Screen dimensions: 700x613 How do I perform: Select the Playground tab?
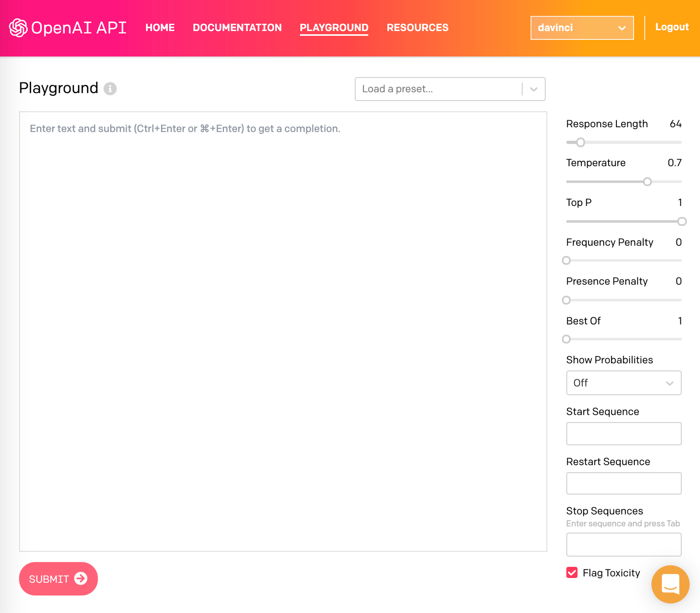[334, 28]
